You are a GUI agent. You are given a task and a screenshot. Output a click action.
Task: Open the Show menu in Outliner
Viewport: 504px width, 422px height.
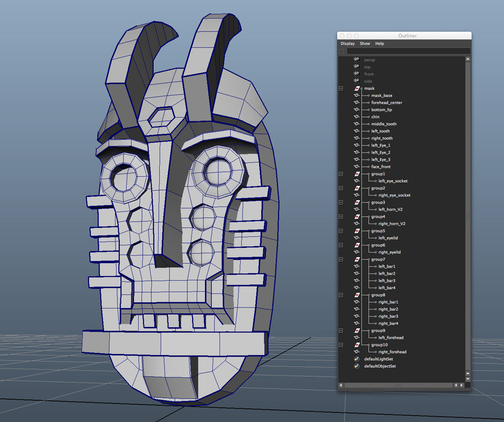(x=365, y=43)
